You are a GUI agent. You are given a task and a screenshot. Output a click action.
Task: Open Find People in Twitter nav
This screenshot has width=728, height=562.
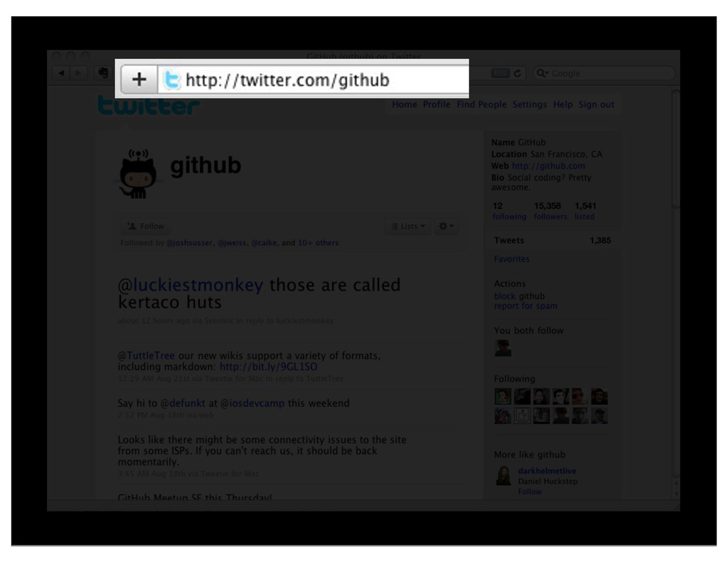481,104
